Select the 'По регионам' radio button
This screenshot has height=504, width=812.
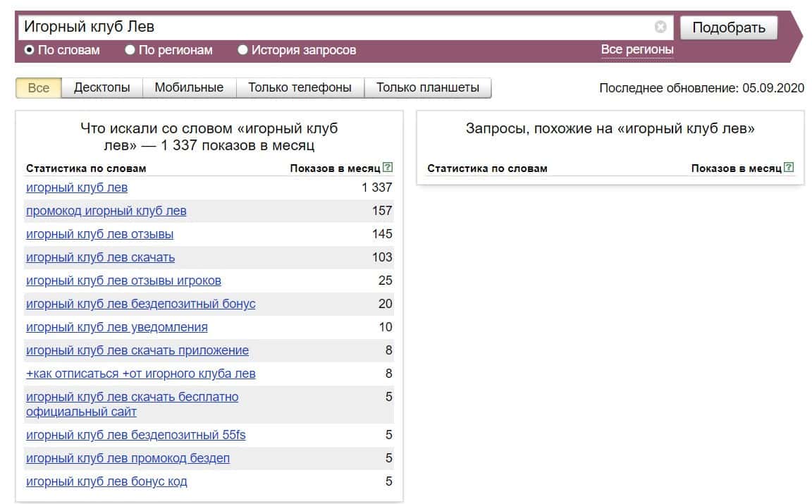click(130, 50)
